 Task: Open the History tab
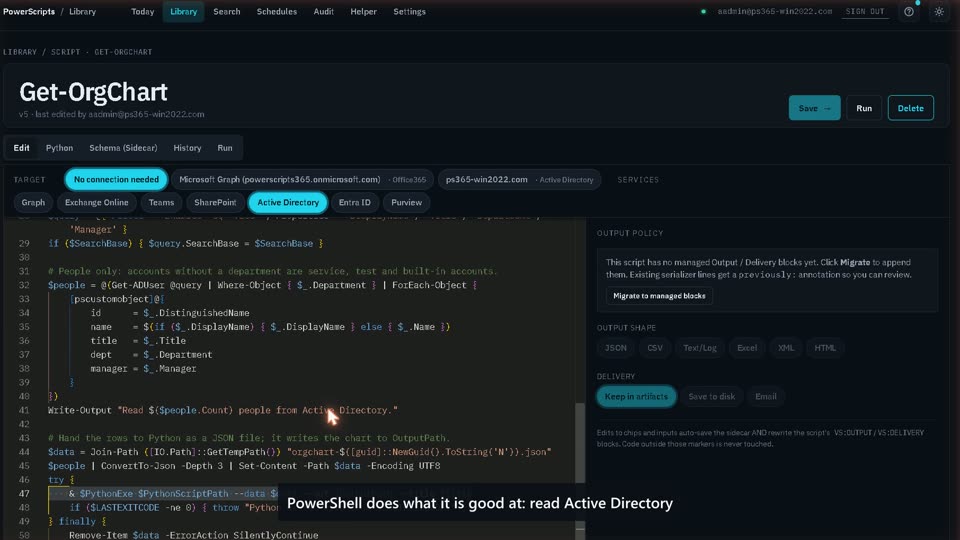pos(187,148)
